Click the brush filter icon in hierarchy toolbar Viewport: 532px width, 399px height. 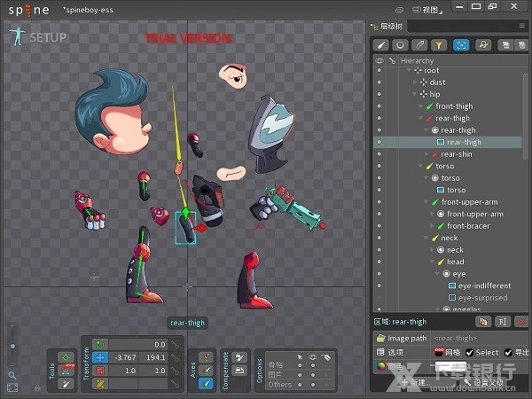(381, 44)
